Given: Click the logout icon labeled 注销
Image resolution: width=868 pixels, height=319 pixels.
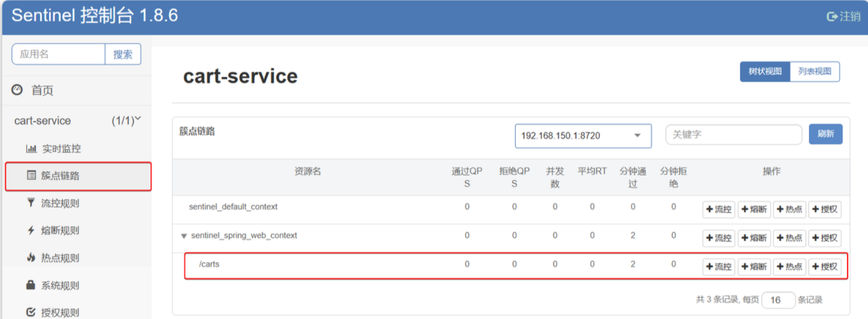Looking at the screenshot, I should click(843, 17).
